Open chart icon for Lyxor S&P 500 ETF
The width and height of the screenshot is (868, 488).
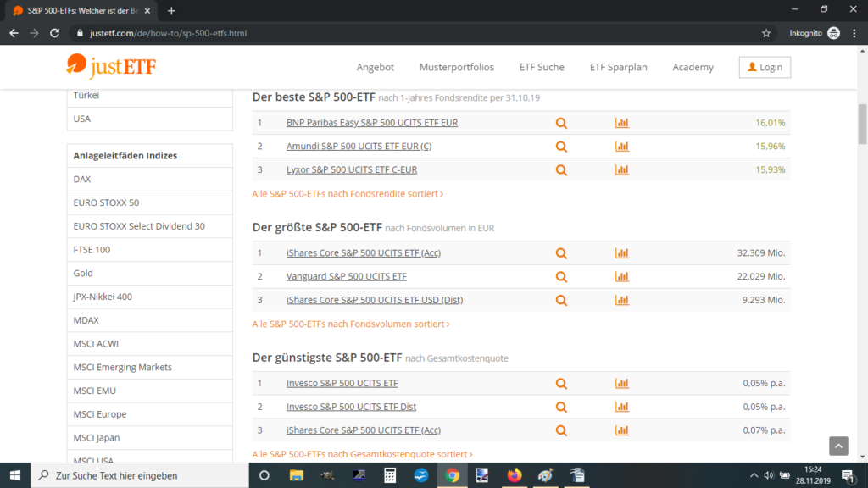click(x=622, y=169)
